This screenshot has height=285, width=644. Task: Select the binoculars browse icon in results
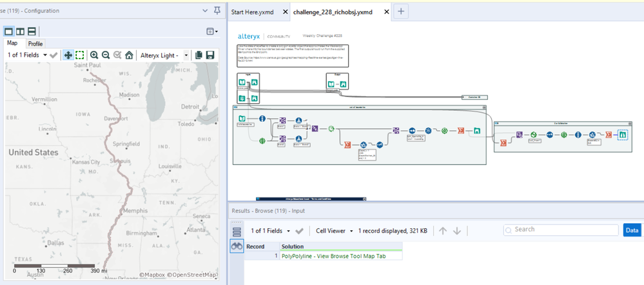[237, 246]
